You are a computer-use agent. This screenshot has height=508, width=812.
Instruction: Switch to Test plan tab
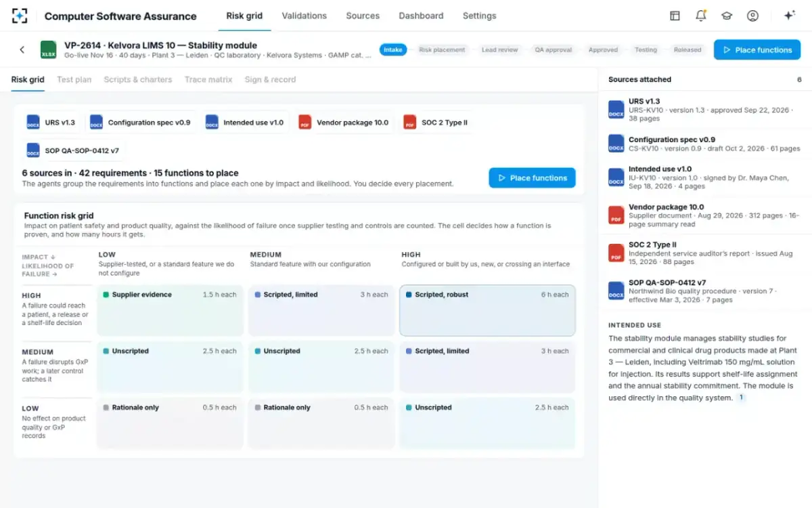[74, 79]
